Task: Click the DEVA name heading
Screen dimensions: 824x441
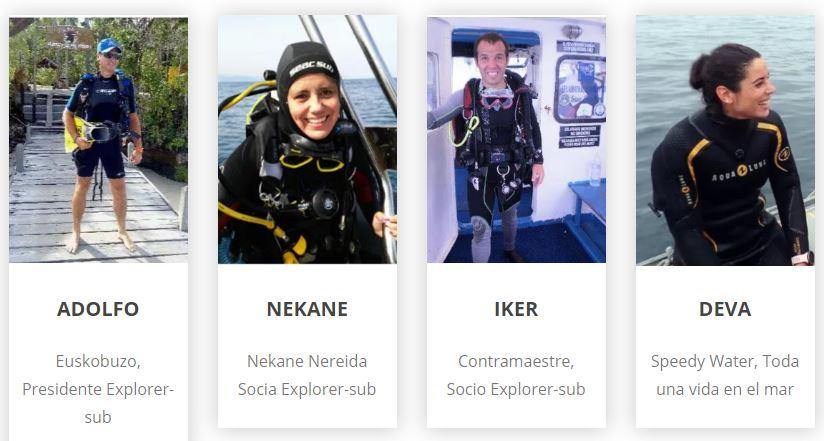Action: click(725, 309)
